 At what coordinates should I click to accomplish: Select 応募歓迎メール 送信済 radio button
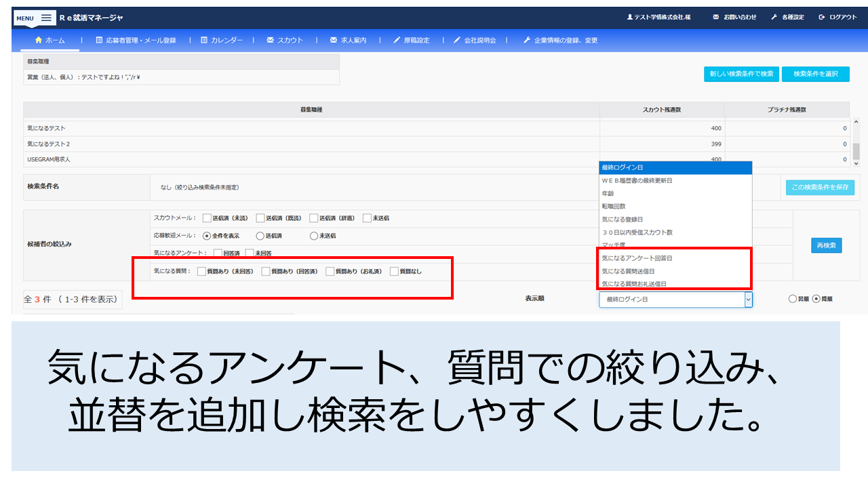coord(260,236)
